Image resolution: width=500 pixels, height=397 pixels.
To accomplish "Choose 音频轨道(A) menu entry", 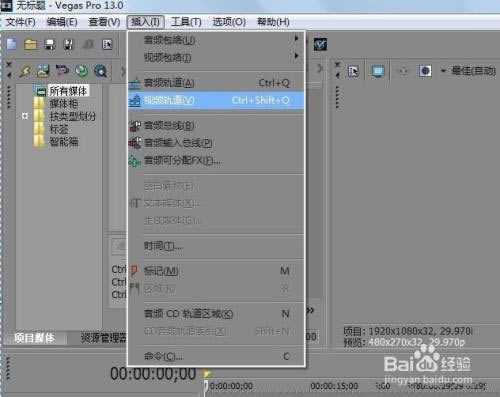I will point(216,83).
